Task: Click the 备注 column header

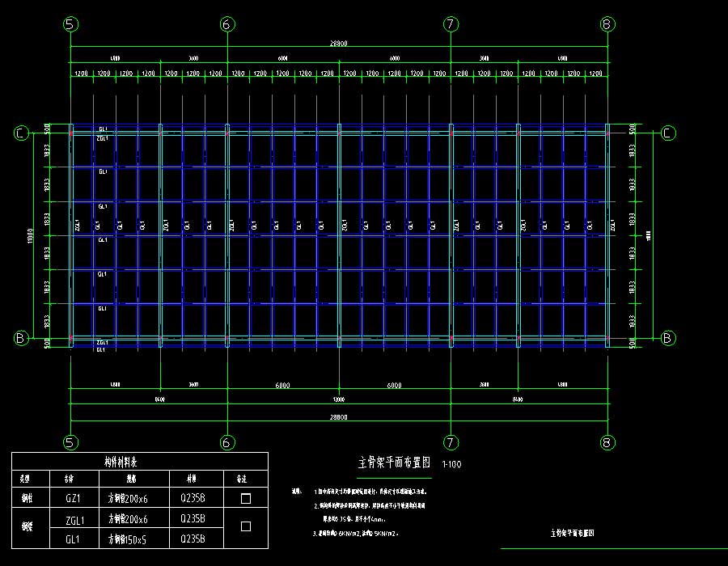Action: [x=241, y=479]
